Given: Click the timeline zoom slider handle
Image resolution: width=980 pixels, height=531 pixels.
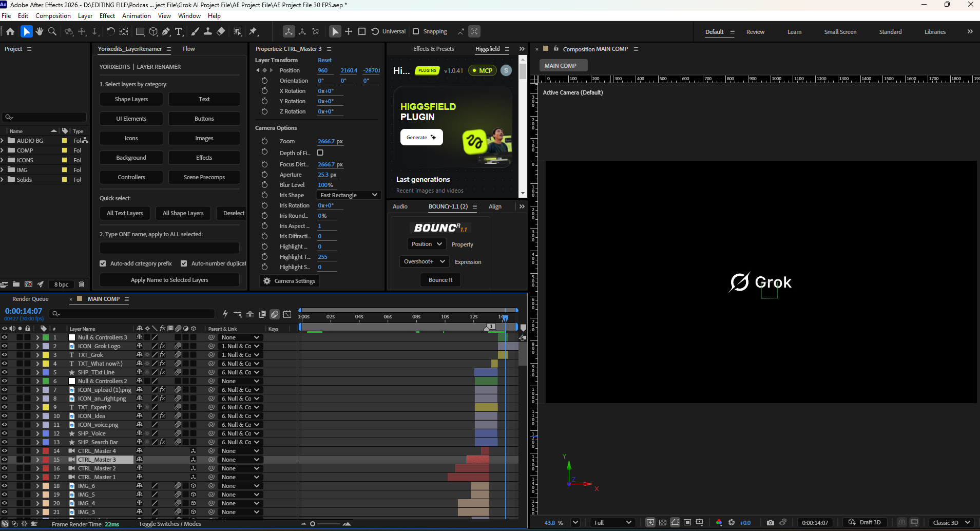Looking at the screenshot, I should tap(313, 524).
